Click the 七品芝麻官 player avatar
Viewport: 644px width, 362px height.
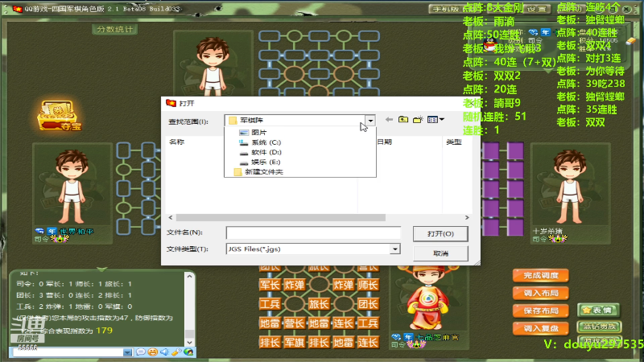pyautogui.click(x=428, y=299)
